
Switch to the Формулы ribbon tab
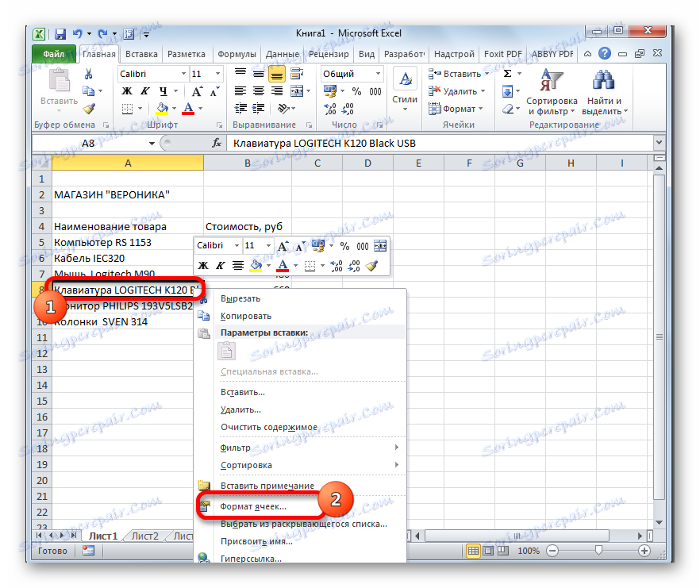point(237,54)
